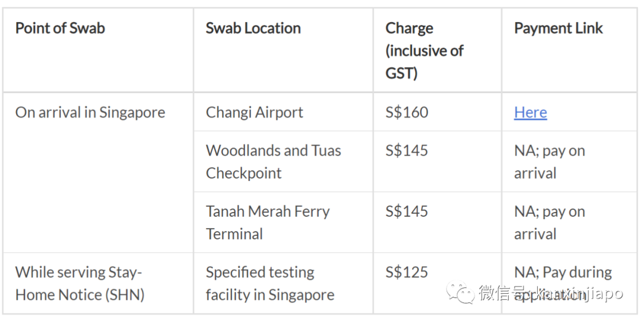Click "NA; pay on arrival" in Tanah Merah row

pos(549,222)
